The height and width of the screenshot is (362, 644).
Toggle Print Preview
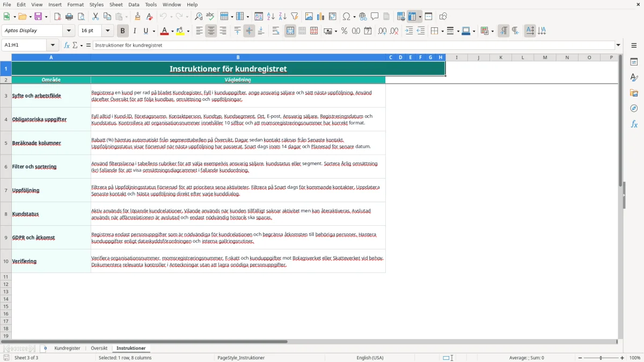click(81, 17)
